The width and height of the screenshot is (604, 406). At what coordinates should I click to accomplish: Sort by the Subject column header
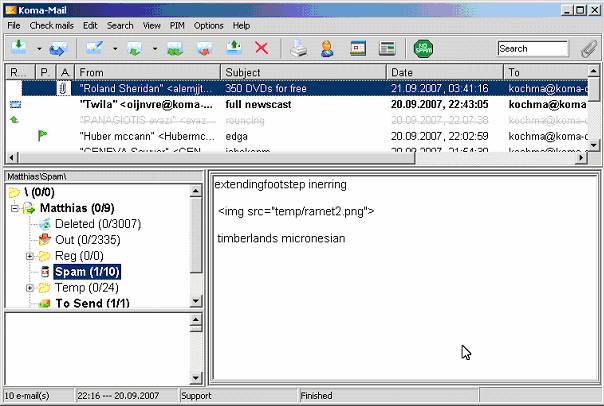point(304,72)
